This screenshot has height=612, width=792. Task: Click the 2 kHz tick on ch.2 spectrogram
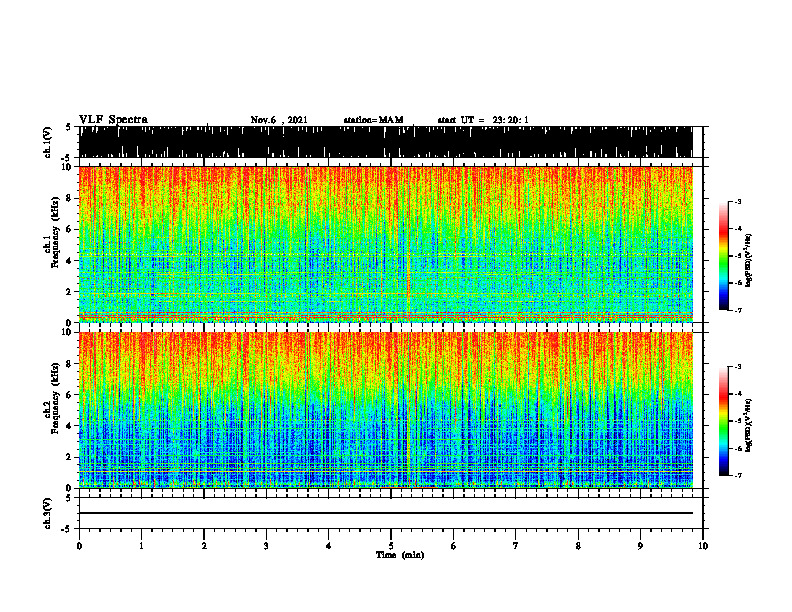(70, 457)
